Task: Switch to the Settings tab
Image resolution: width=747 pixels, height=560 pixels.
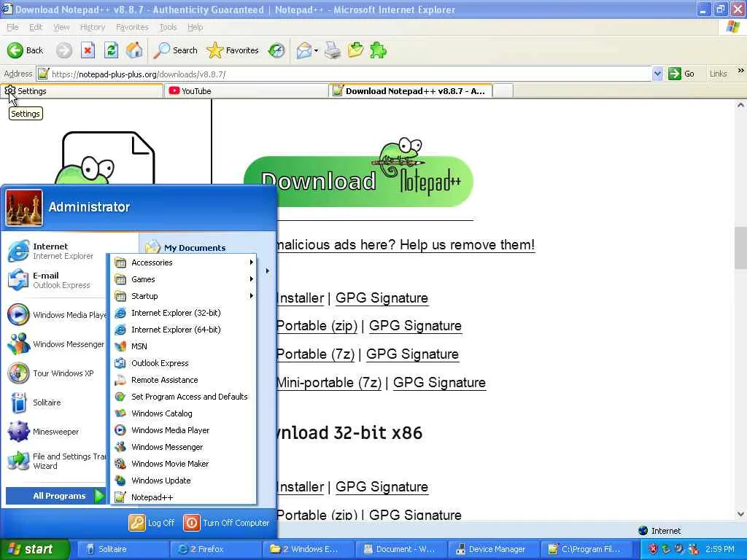Action: pos(82,91)
